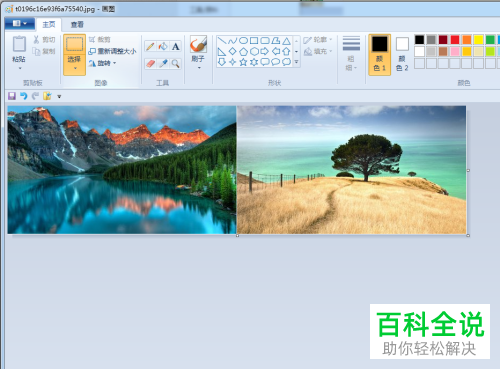Choose the Rounded rectangle shape
500x369 pixels.
tap(265, 41)
